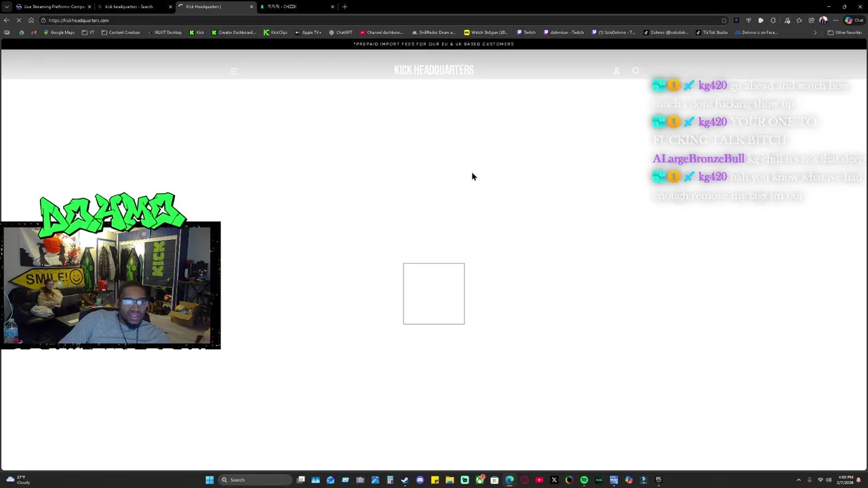Viewport: 868px width, 488px height.
Task: Close the Live Streaming Platforms tab
Action: point(89,7)
